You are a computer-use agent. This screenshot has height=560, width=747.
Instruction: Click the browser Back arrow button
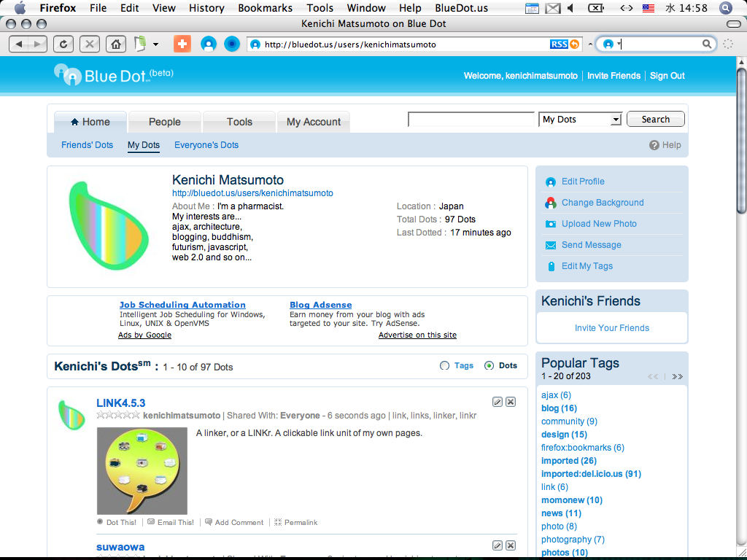(19, 44)
